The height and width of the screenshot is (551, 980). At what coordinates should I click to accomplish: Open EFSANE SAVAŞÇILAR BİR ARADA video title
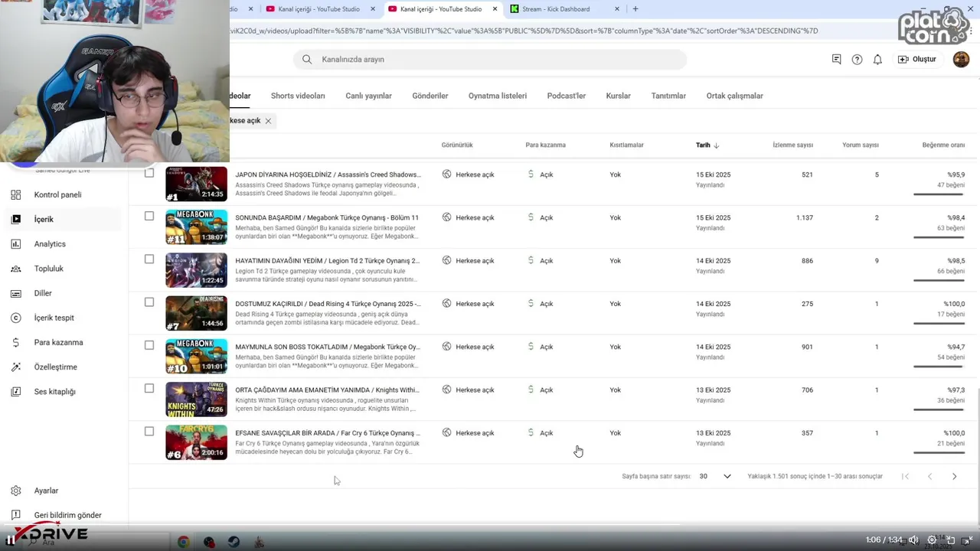pos(328,433)
